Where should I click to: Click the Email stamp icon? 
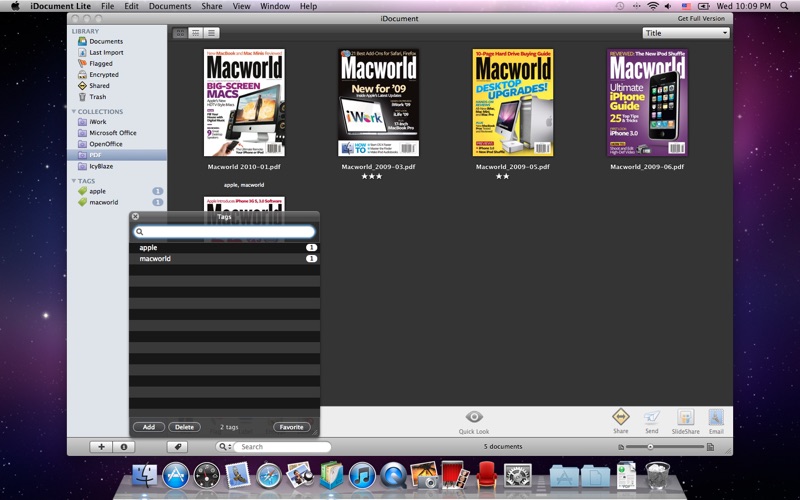pyautogui.click(x=716, y=417)
